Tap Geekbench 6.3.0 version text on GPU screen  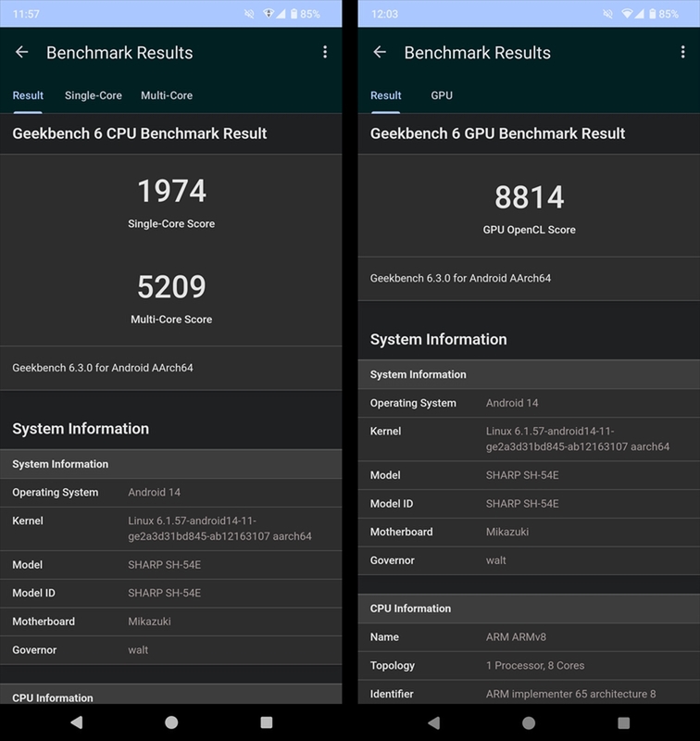[x=460, y=278]
